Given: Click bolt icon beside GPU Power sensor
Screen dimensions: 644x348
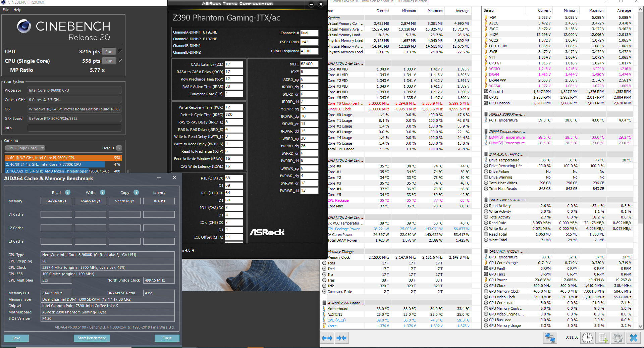Looking at the screenshot, I should click(486, 280).
